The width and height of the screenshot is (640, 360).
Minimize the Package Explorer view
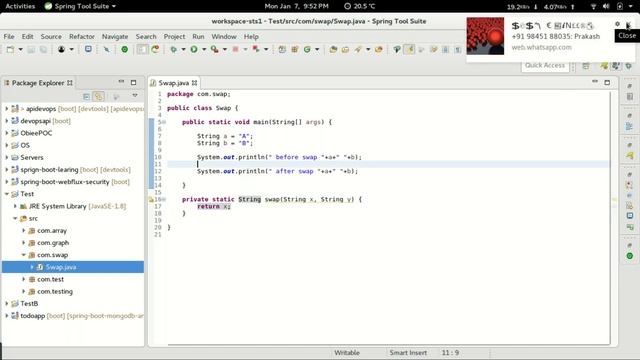click(121, 82)
